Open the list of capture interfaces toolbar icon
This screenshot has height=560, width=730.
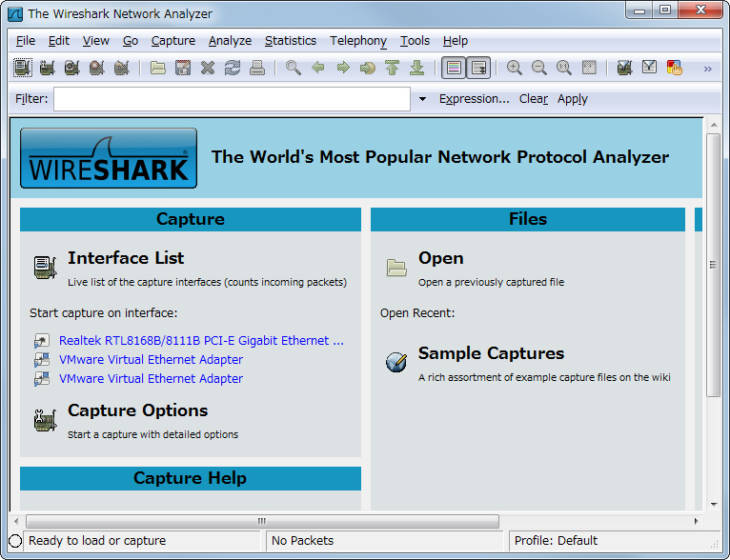(22, 68)
